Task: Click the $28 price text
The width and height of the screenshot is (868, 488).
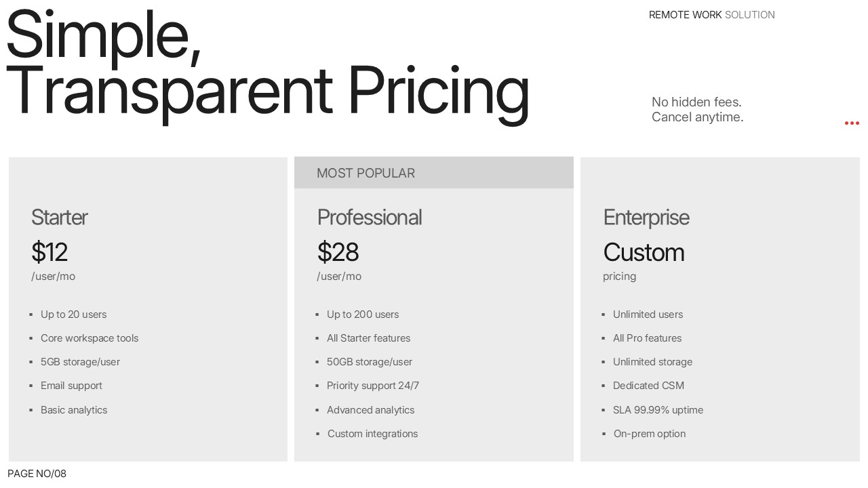Action: point(338,252)
